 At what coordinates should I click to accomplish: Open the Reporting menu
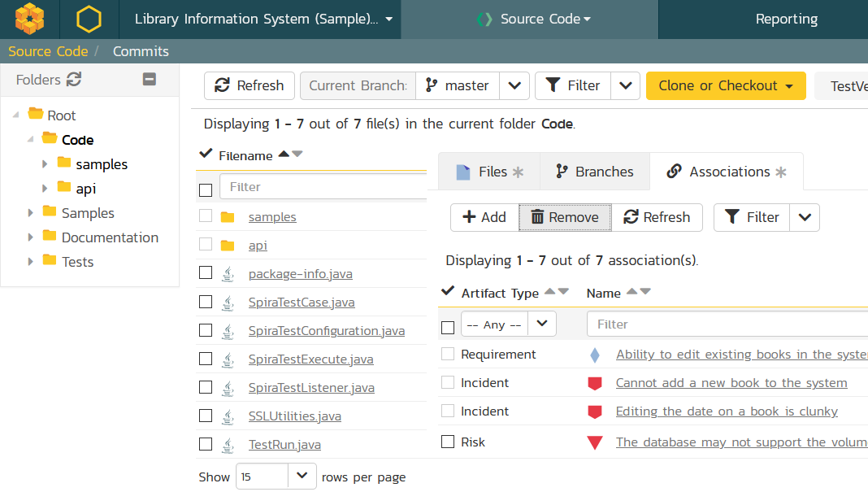click(x=786, y=19)
